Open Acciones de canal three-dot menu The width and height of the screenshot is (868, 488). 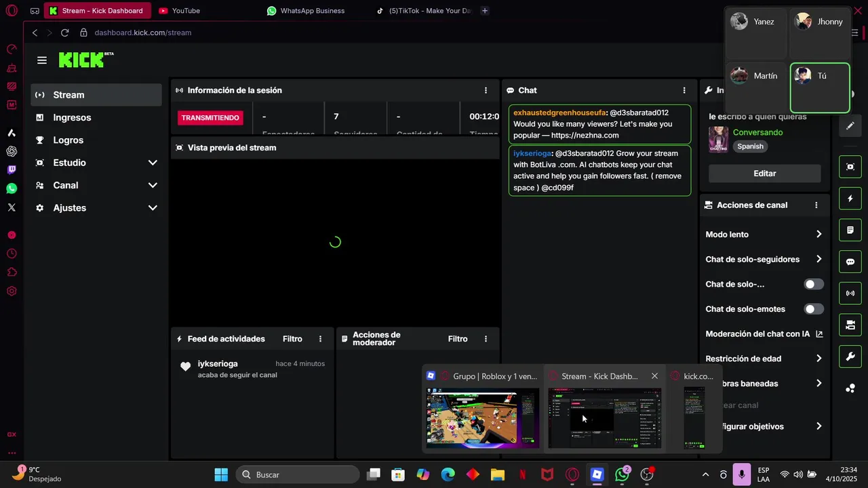tap(816, 205)
